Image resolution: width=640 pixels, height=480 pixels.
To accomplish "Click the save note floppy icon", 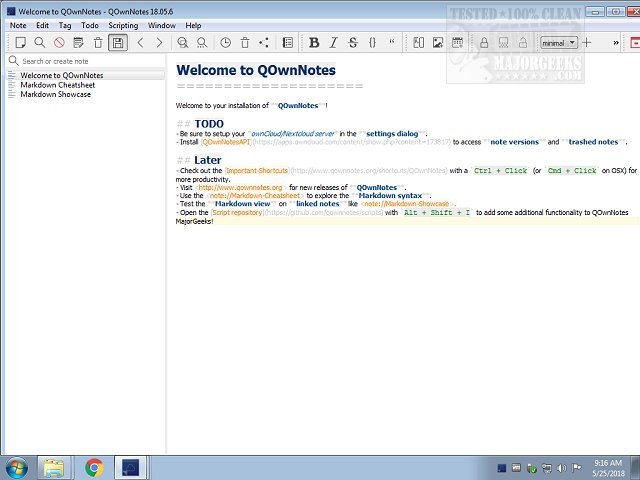I will pyautogui.click(x=118, y=43).
